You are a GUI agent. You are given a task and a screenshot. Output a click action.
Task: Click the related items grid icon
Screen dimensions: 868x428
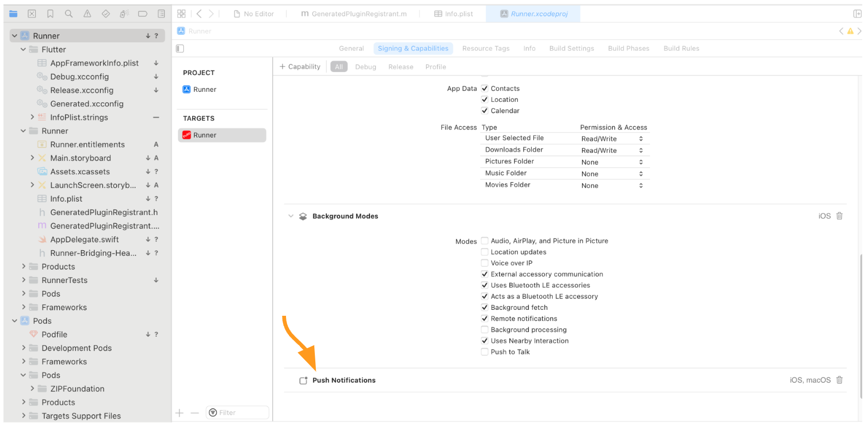coord(181,14)
